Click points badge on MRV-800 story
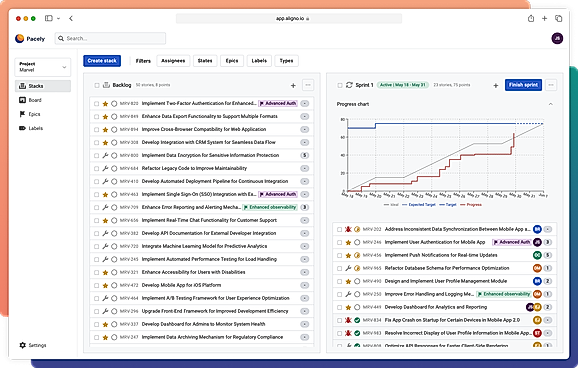This screenshot has height=368, width=578. pyautogui.click(x=304, y=156)
